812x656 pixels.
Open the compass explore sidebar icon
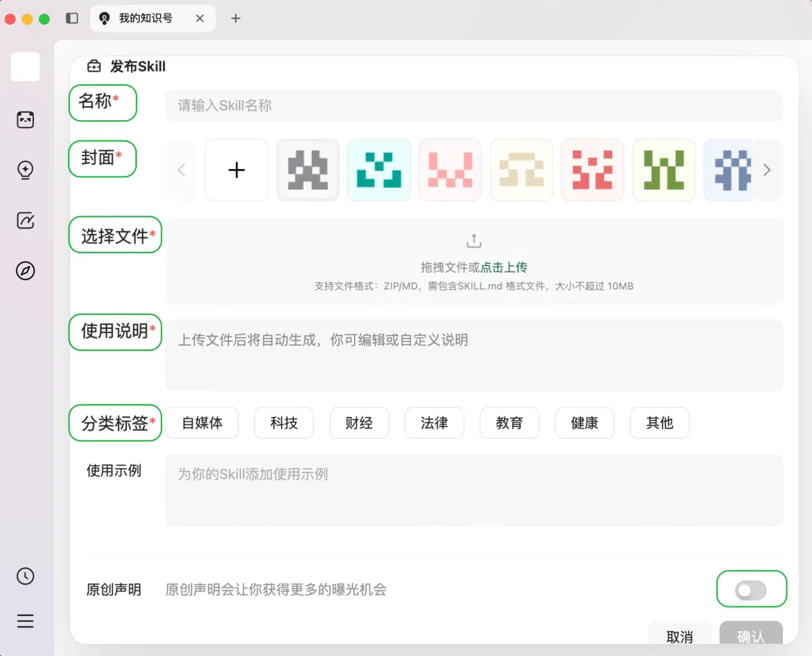26,271
